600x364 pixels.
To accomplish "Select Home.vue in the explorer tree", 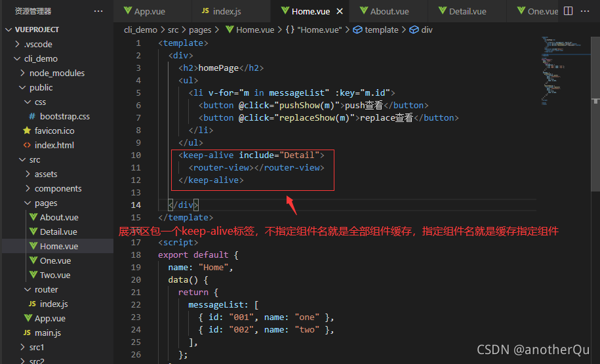I will click(x=59, y=246).
